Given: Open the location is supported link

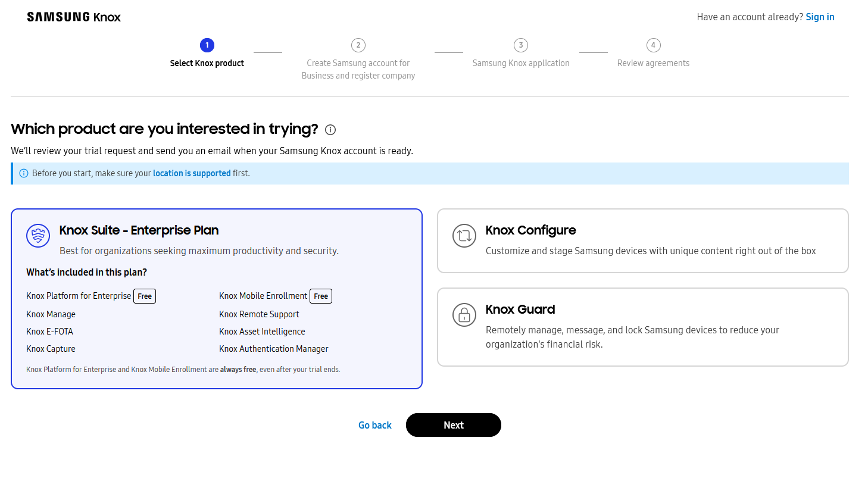Looking at the screenshot, I should [192, 173].
